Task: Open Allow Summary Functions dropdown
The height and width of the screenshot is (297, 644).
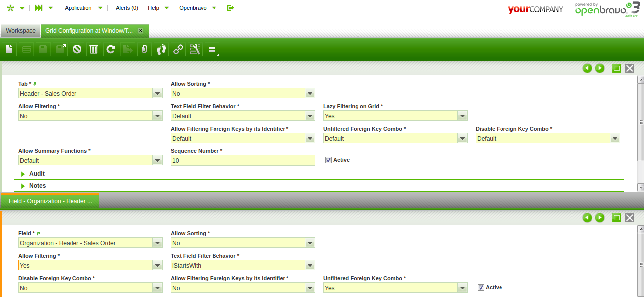Action: [158, 160]
